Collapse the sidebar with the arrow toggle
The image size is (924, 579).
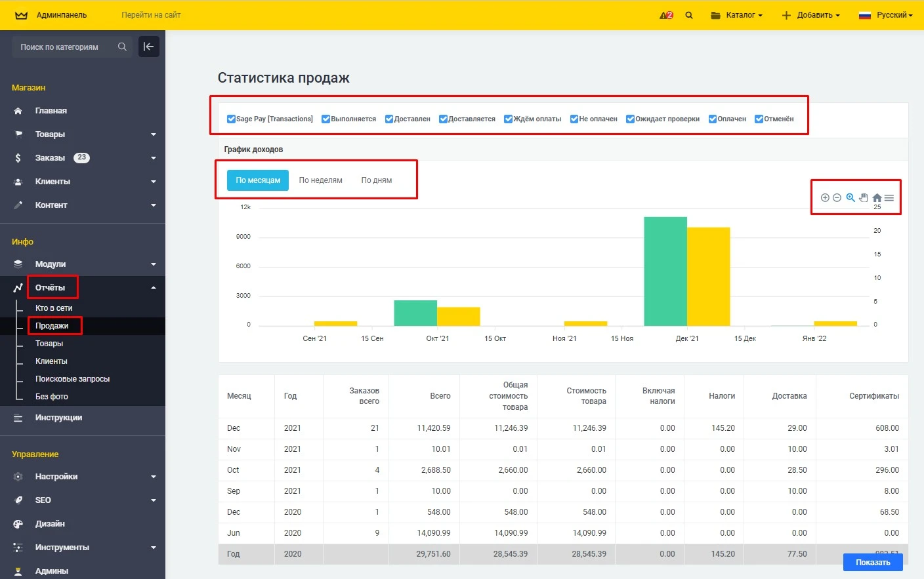149,46
